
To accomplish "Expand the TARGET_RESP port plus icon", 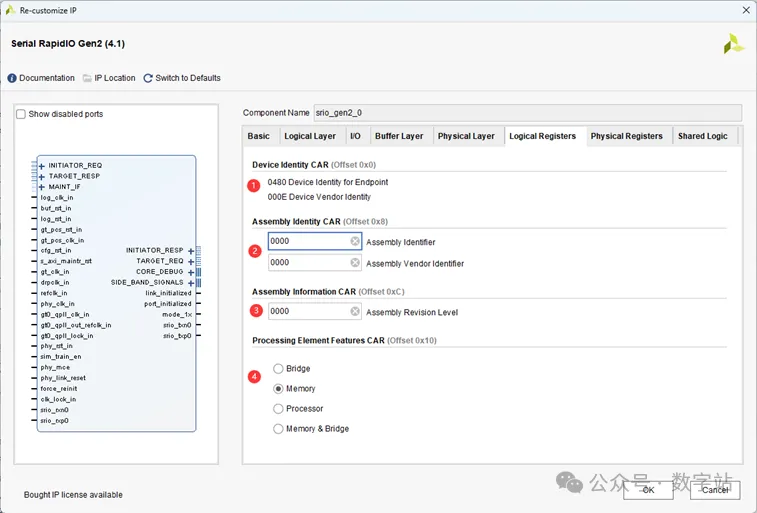I will point(42,177).
